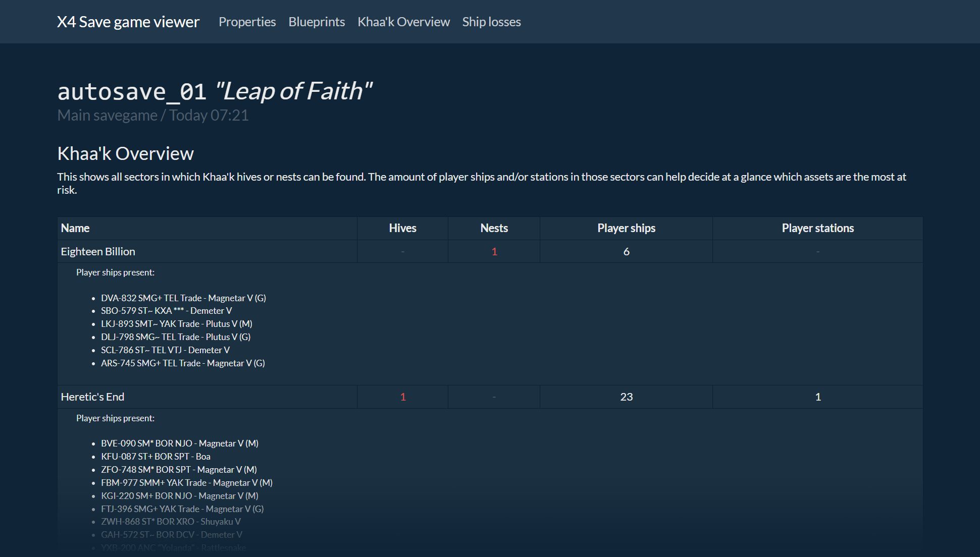The image size is (980, 557).
Task: Open the Ship losses page
Action: [491, 22]
